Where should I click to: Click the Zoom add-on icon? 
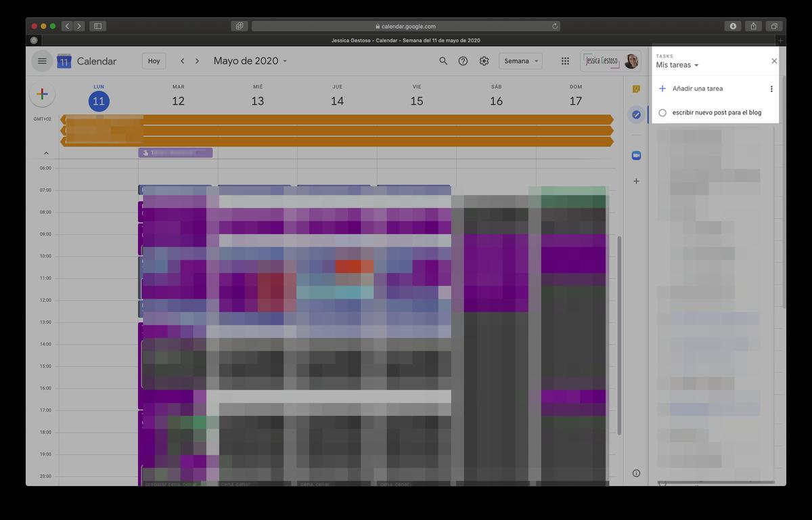[x=636, y=156]
